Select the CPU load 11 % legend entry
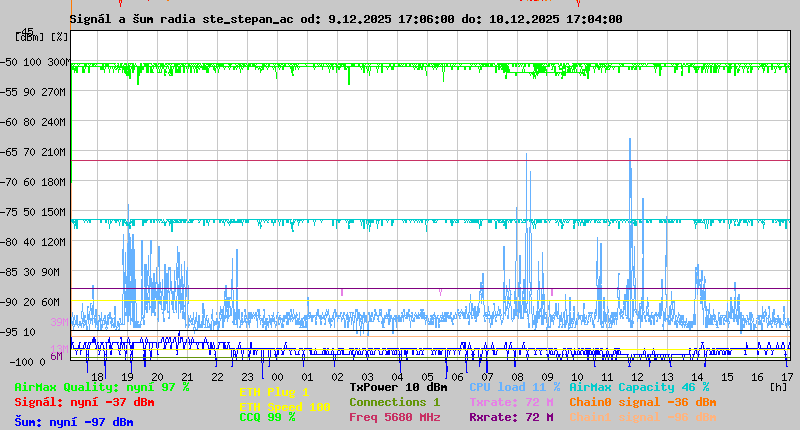The width and height of the screenshot is (800, 430). [x=515, y=387]
